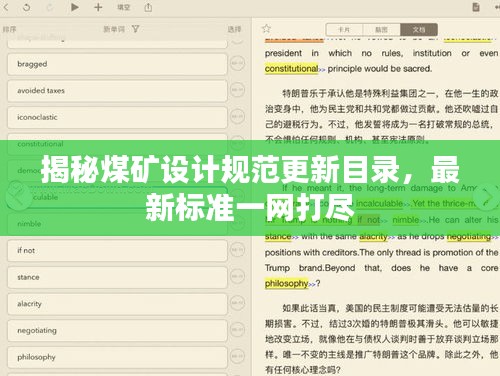
Task: Click highlighted word 'constitutional' in document
Action: [x=292, y=69]
